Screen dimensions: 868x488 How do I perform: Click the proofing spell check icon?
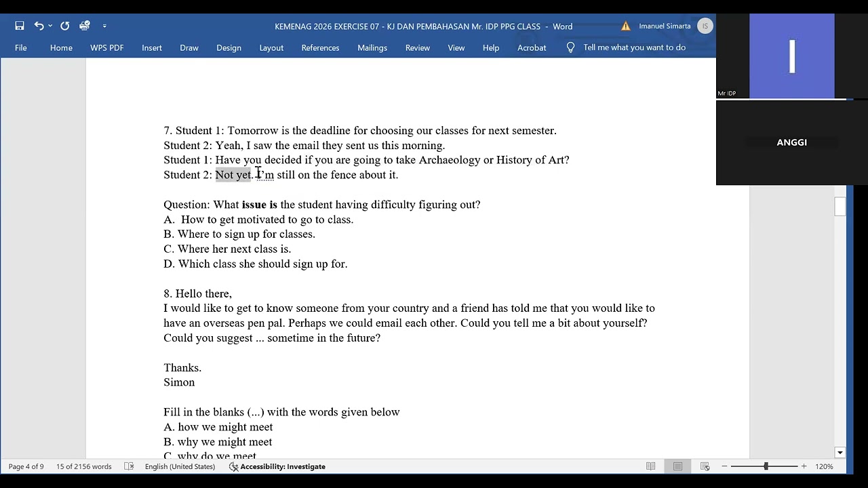coord(129,466)
